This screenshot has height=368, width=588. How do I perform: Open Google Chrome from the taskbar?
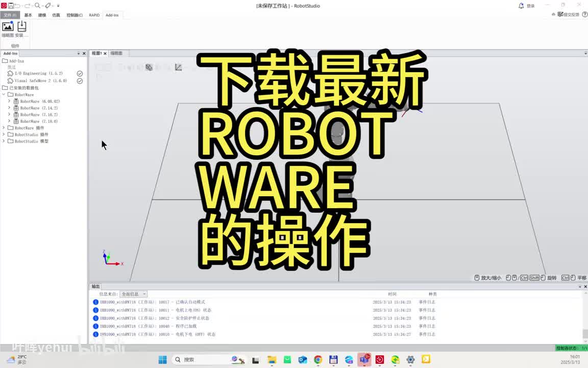click(x=318, y=360)
